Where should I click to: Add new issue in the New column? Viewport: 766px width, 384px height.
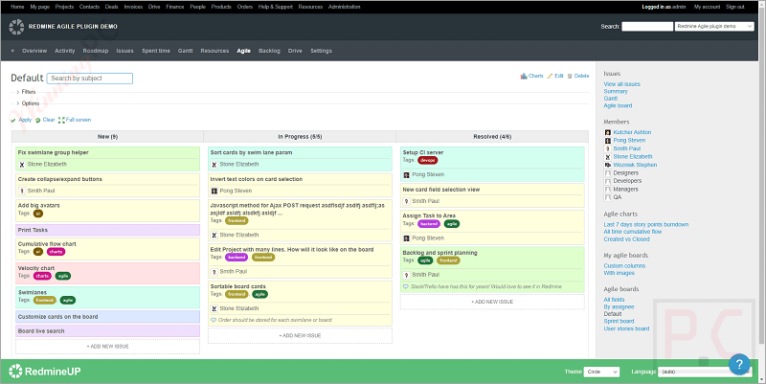[107, 346]
